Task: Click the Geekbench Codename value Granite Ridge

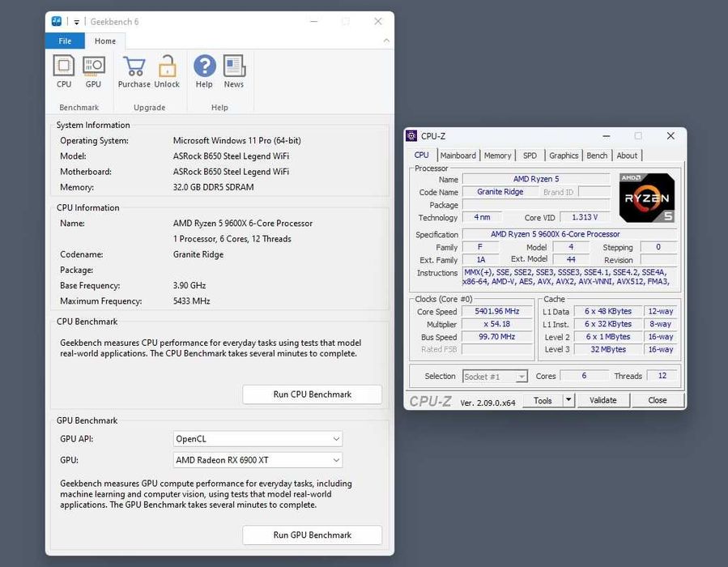Action: 198,254
